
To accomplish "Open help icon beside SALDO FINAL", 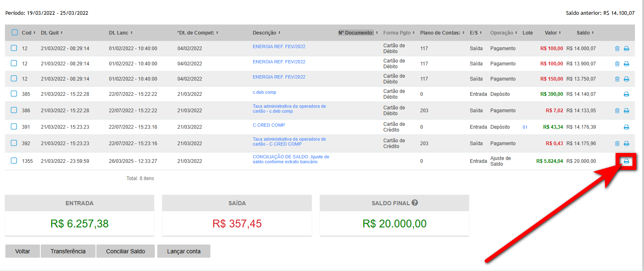I will pos(415,203).
